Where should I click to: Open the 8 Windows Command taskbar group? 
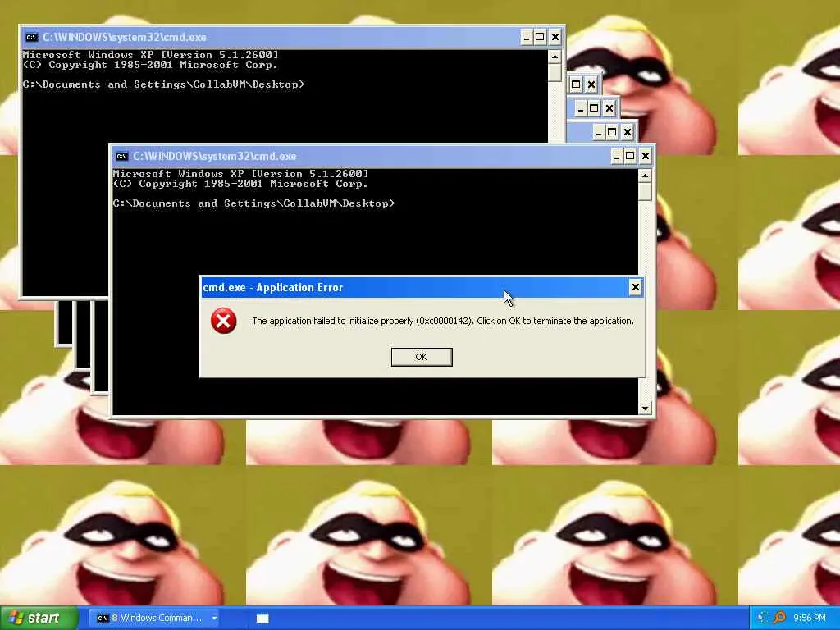point(154,619)
